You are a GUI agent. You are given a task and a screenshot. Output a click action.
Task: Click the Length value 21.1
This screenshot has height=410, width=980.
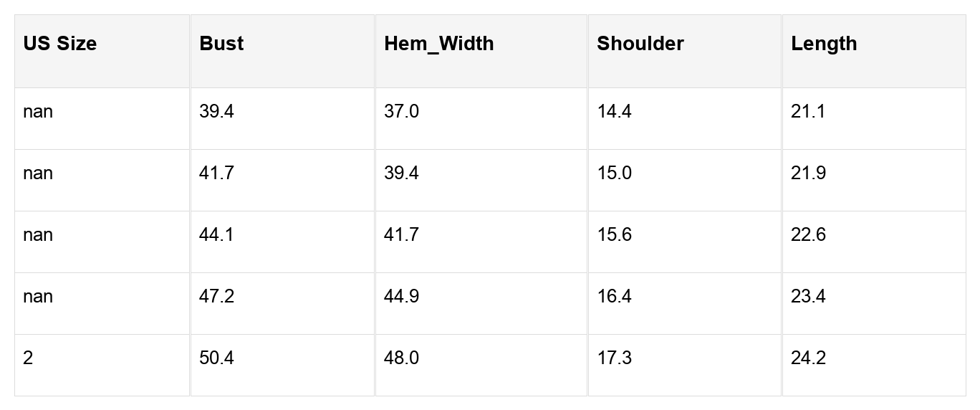(x=808, y=112)
